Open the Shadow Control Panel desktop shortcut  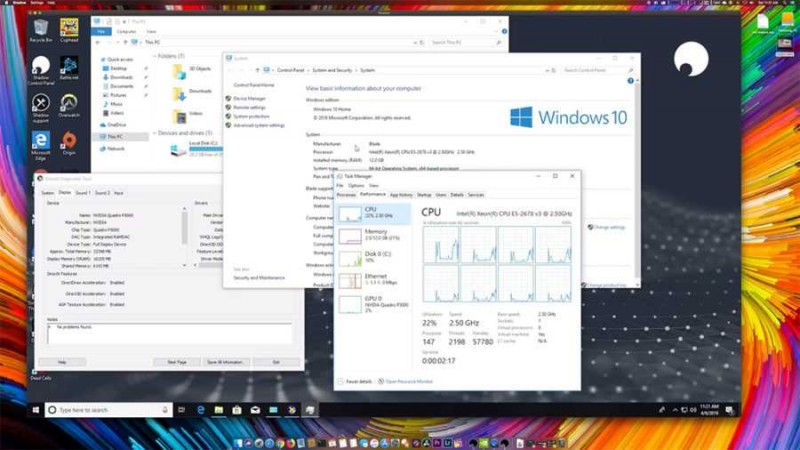coord(41,70)
